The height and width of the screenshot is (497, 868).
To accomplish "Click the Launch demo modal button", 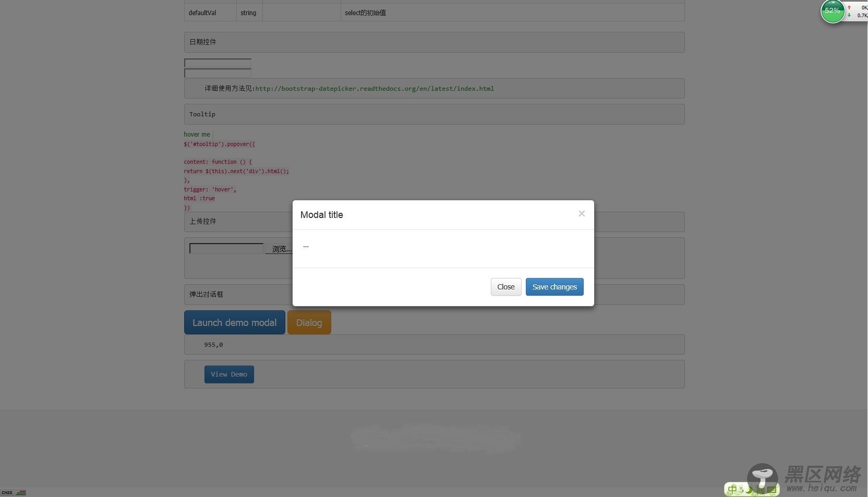I will tap(235, 322).
